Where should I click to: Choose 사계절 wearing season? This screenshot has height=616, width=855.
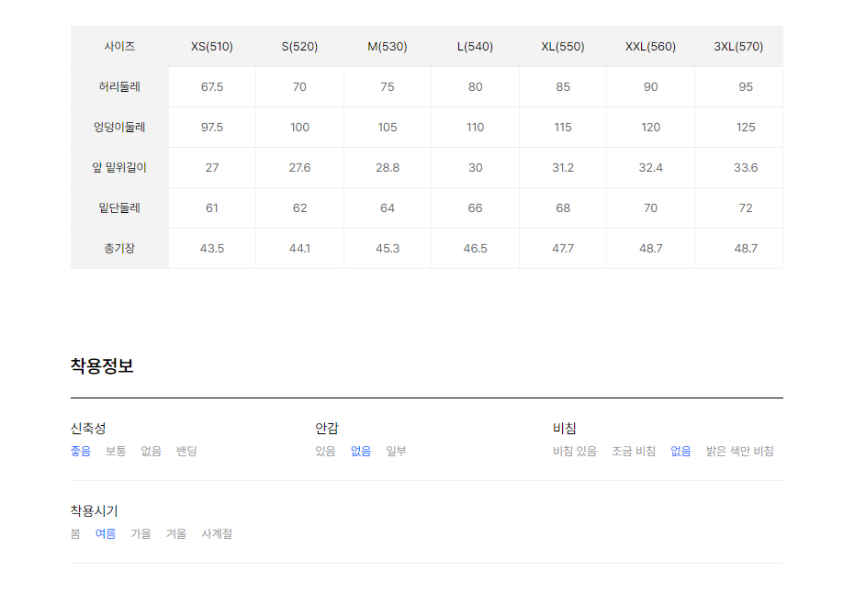tap(217, 533)
